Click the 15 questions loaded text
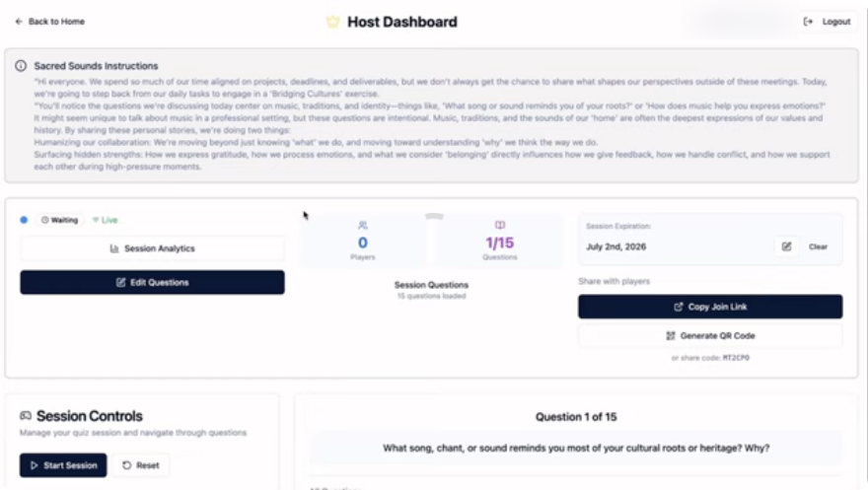The height and width of the screenshot is (490, 868). 431,297
